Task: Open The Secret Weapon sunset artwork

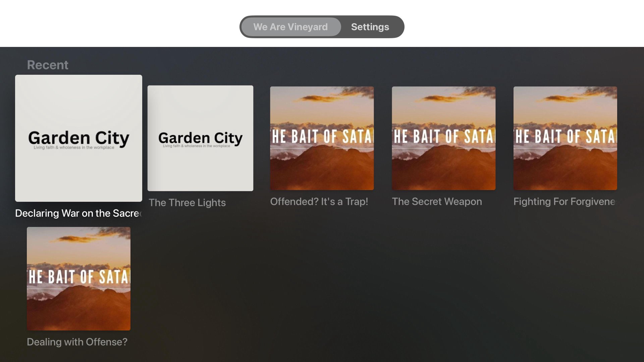Action: 444,138
